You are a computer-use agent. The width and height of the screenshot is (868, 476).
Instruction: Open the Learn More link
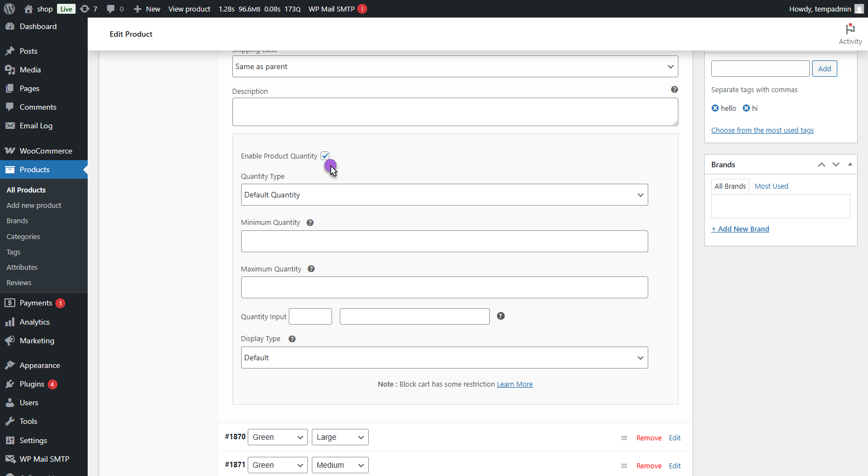(515, 384)
